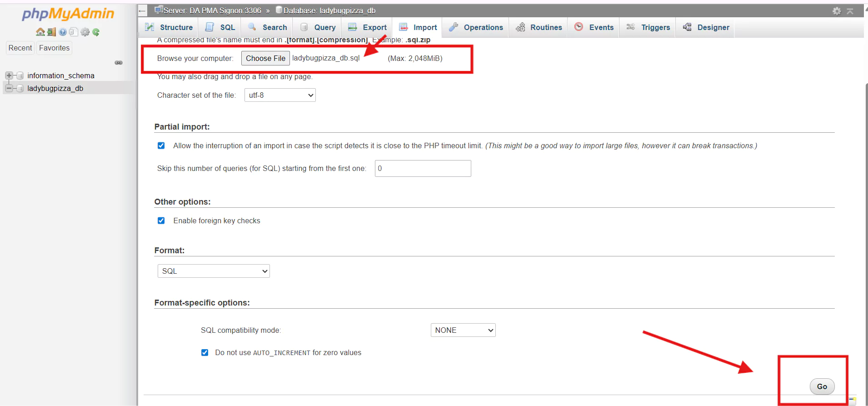Collapse the top menu with up-arrow icon
Image resolution: width=868 pixels, height=406 pixels.
[850, 11]
